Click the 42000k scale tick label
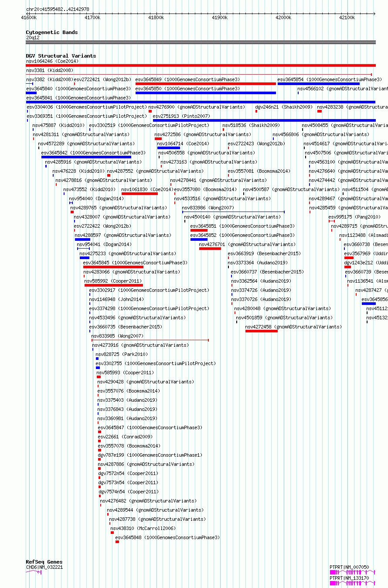The height and width of the screenshot is (588, 388). (283, 18)
